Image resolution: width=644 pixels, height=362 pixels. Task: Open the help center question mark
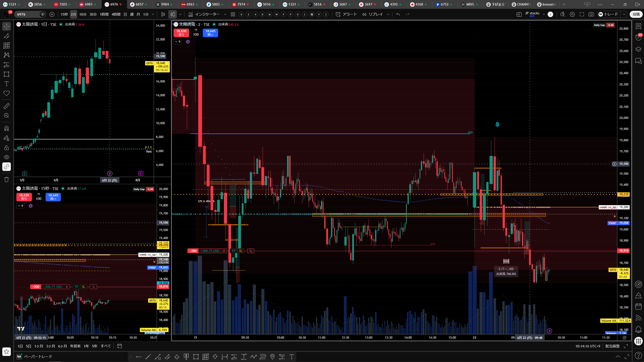[x=638, y=355]
